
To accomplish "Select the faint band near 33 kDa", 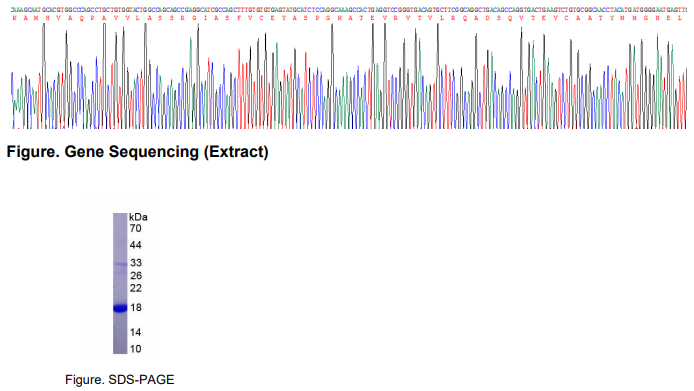I will 120,264.
